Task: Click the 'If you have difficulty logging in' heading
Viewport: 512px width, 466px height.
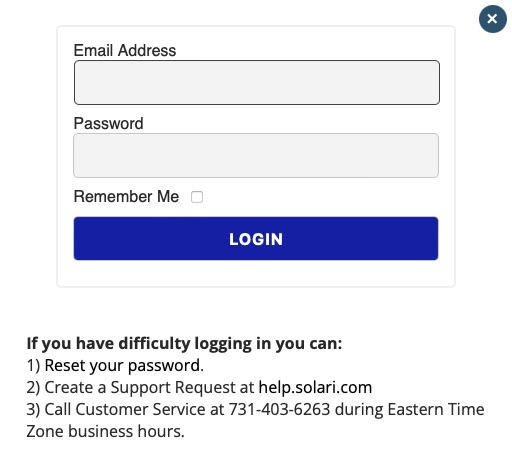Action: pyautogui.click(x=184, y=343)
